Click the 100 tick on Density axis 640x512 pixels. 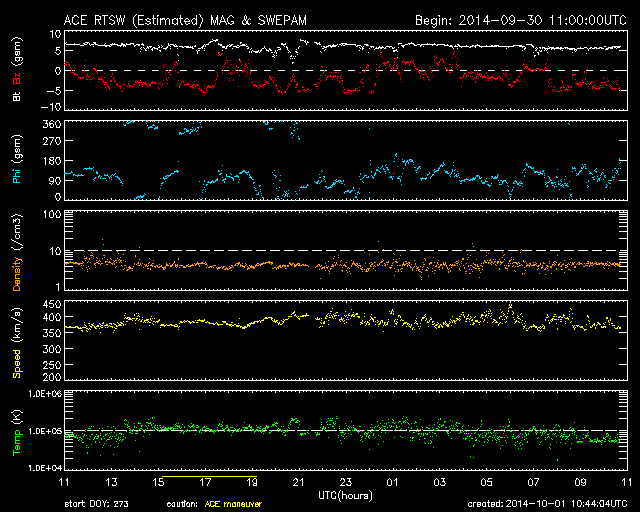tap(52, 214)
